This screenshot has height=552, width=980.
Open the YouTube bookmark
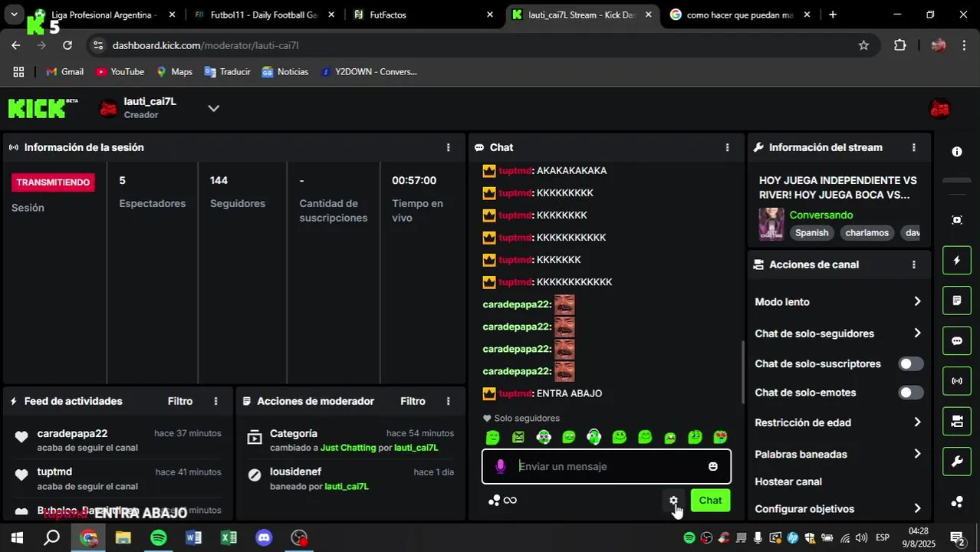click(120, 71)
